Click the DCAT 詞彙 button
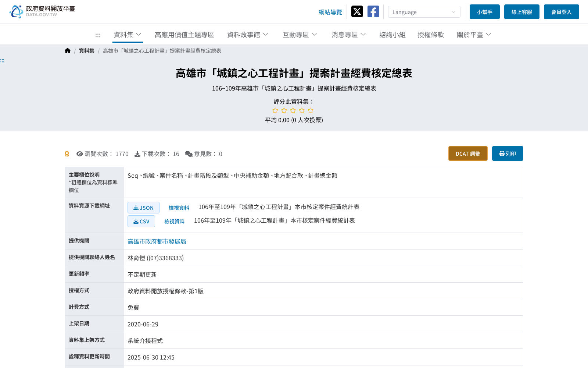 click(468, 153)
